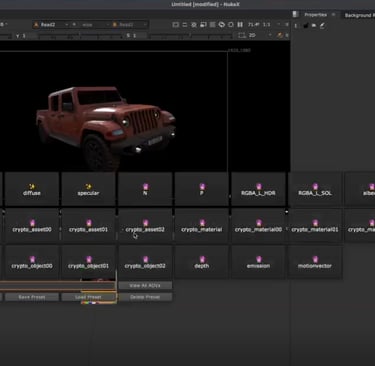The image size is (375, 366).
Task: Click the pencil edit icon in Properties panel
Action: click(322, 26)
